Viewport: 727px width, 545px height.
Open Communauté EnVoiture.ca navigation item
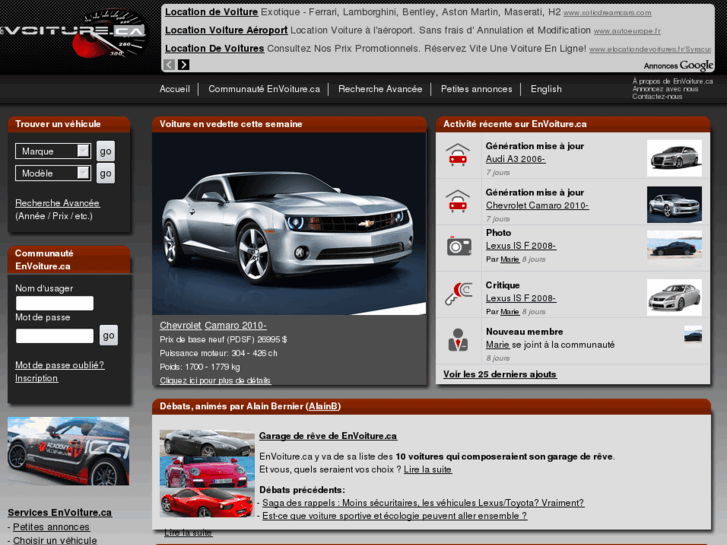click(x=264, y=89)
